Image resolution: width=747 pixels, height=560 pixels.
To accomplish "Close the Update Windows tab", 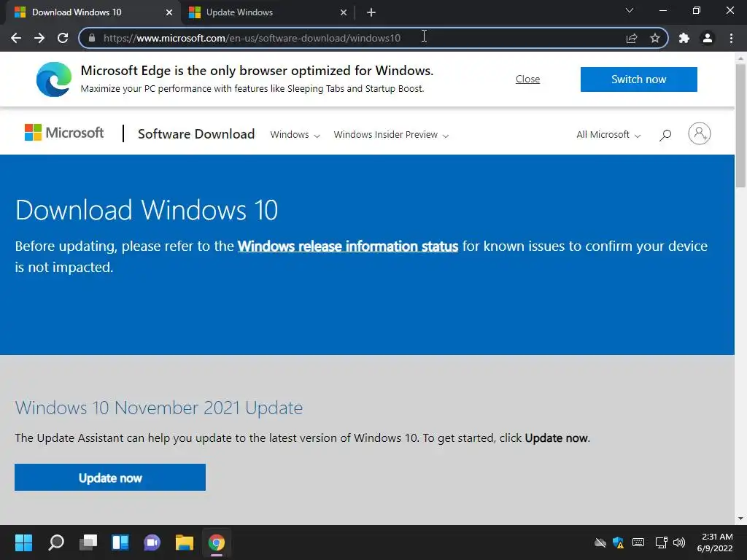I will click(344, 12).
